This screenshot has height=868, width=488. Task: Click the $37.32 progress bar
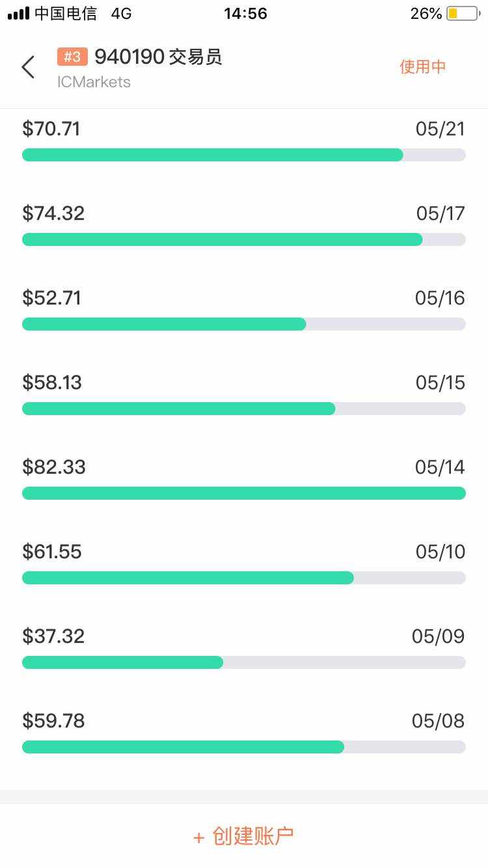[244, 662]
